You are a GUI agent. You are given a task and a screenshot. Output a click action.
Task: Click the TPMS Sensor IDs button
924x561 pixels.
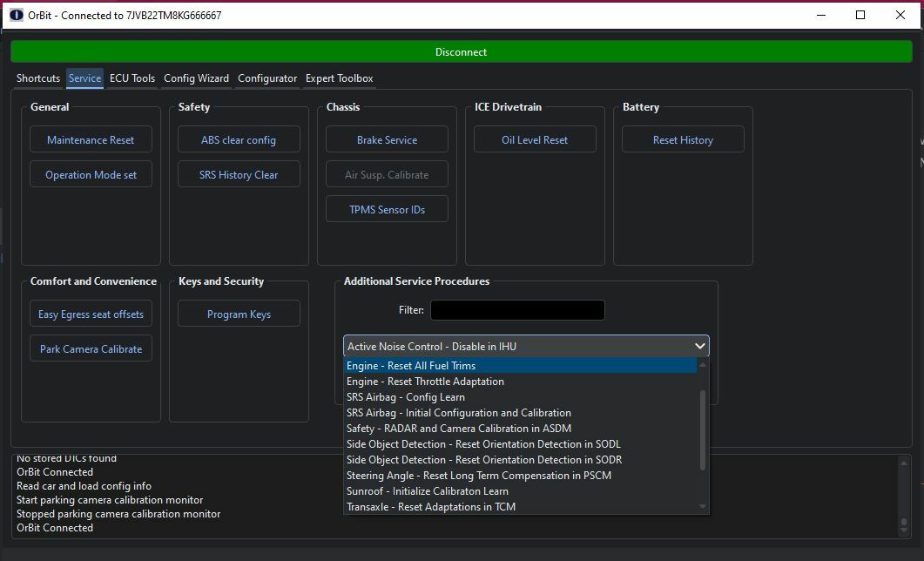387,209
